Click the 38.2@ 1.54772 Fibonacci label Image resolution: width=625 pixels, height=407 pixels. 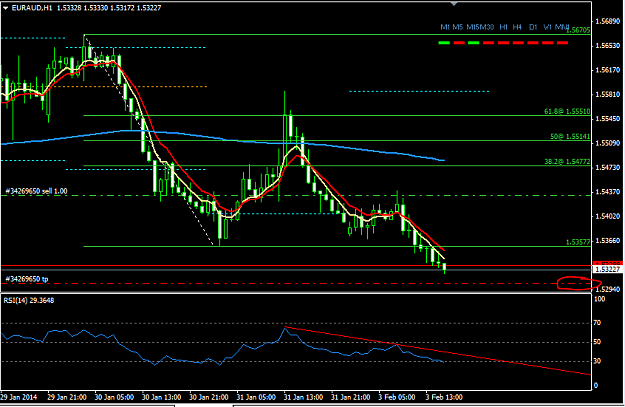pyautogui.click(x=567, y=161)
